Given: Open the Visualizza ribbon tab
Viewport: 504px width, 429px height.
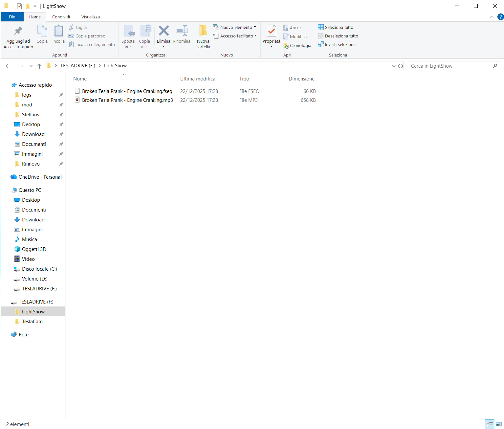Looking at the screenshot, I should [x=91, y=17].
